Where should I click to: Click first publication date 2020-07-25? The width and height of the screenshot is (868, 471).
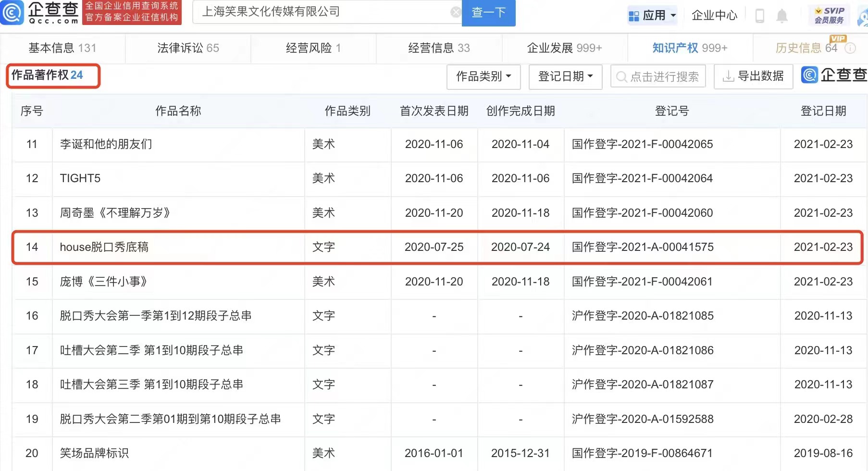[x=434, y=247]
